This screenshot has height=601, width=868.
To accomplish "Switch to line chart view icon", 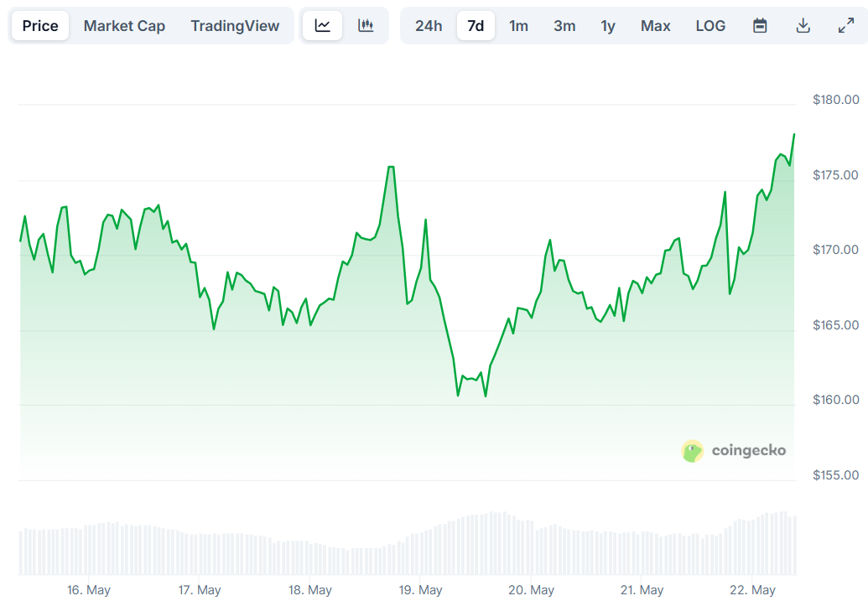I will tap(323, 25).
